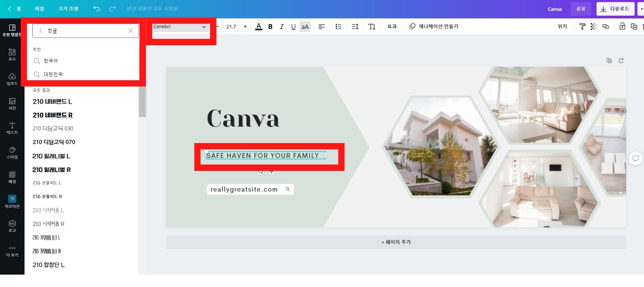The height and width of the screenshot is (287, 644).
Task: Click the font size 21.7 field
Action: pyautogui.click(x=231, y=26)
